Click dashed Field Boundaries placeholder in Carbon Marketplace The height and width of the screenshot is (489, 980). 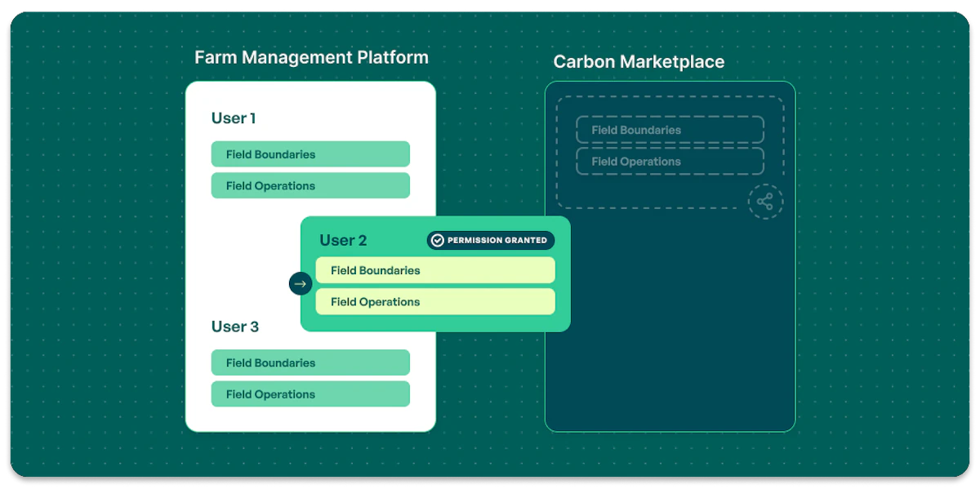[x=670, y=130]
